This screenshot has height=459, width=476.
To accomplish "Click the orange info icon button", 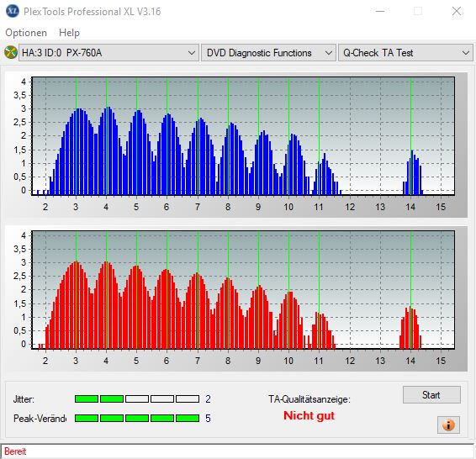I will [448, 425].
